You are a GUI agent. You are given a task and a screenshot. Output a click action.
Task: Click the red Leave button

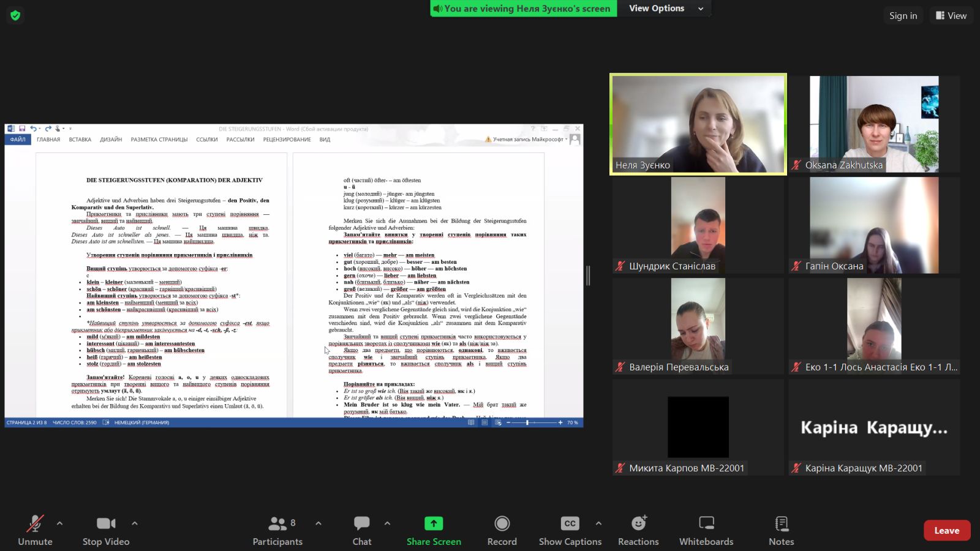coord(947,530)
